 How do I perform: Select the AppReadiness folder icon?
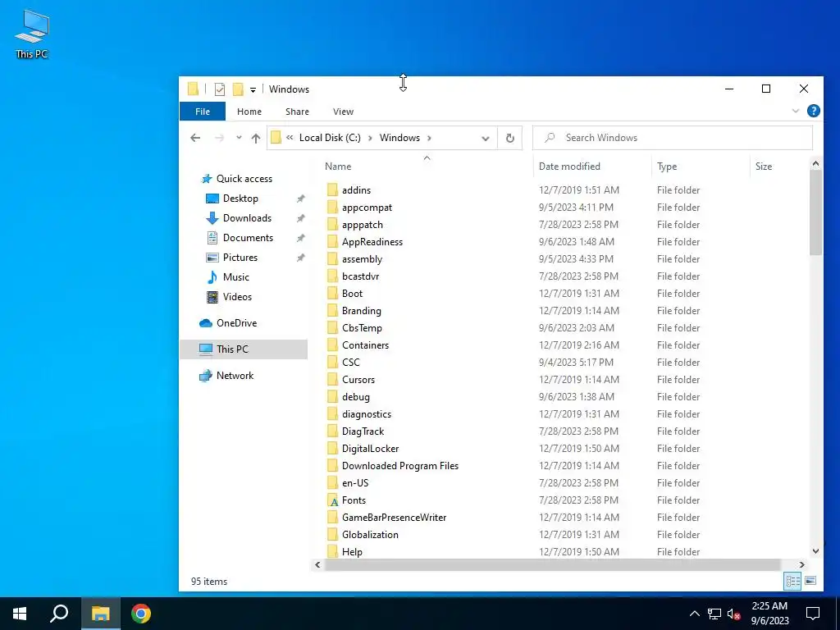click(333, 242)
